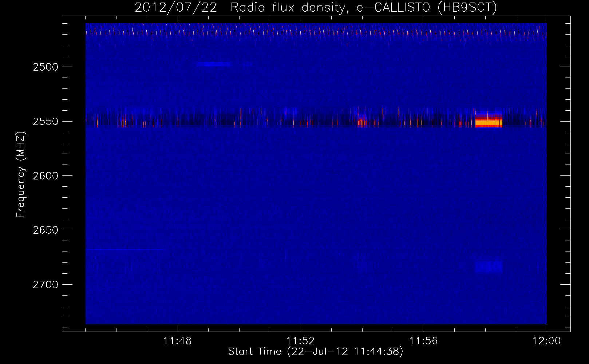Viewport: 589px width, 364px height.
Task: Click the thin blue horizontal line near 2668 MHz
Action: 127,250
